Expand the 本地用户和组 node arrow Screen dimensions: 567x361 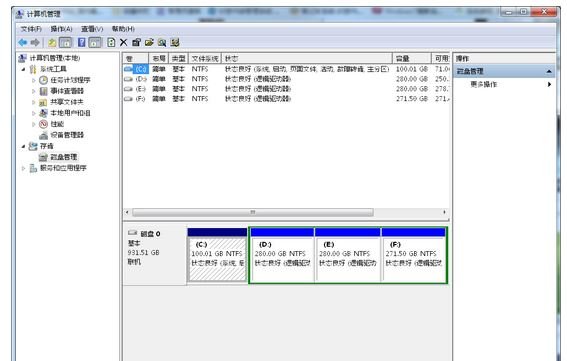coord(34,113)
